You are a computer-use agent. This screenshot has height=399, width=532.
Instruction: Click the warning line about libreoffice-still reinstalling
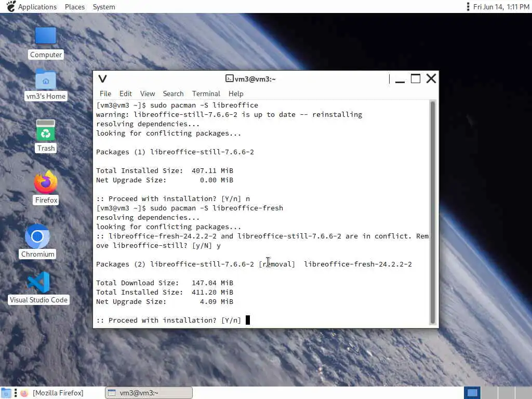coord(229,114)
